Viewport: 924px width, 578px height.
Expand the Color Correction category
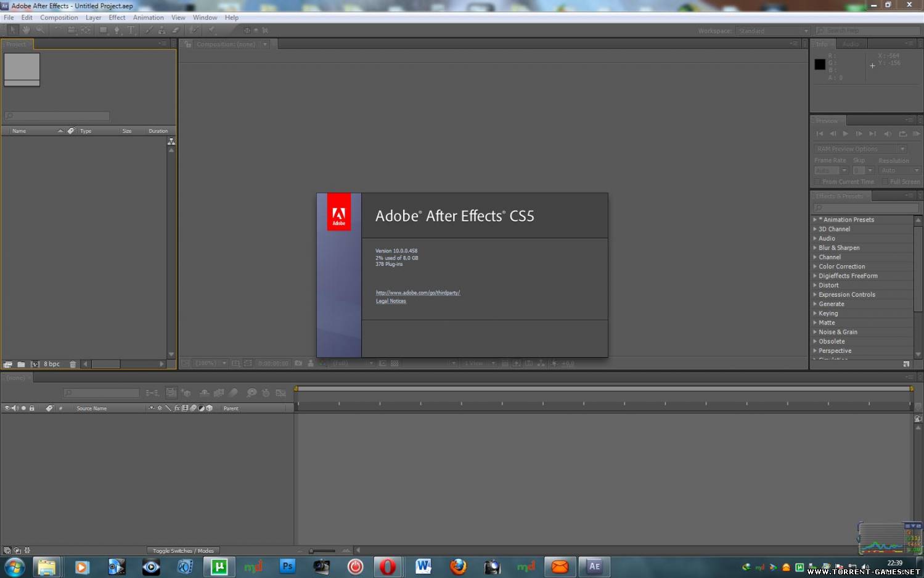pyautogui.click(x=815, y=266)
